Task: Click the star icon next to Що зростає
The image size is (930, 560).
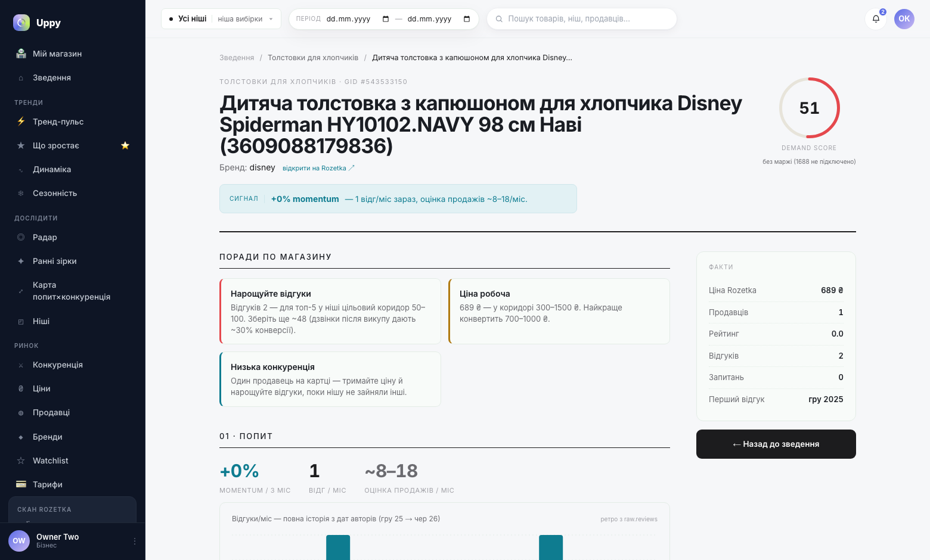Action: pyautogui.click(x=125, y=145)
